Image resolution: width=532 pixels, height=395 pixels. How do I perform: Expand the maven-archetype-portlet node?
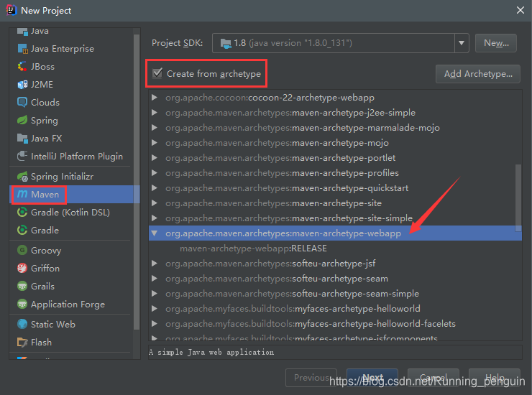coord(155,158)
